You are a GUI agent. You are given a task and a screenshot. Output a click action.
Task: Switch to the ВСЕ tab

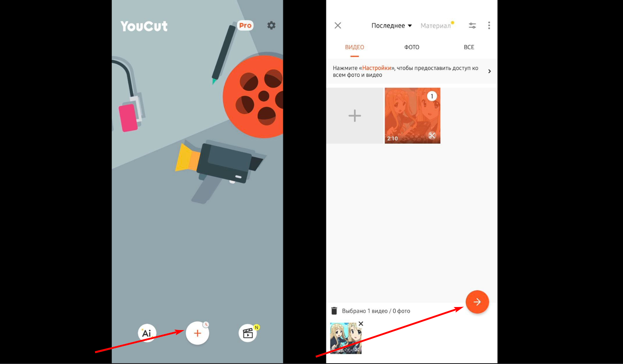[x=469, y=47]
